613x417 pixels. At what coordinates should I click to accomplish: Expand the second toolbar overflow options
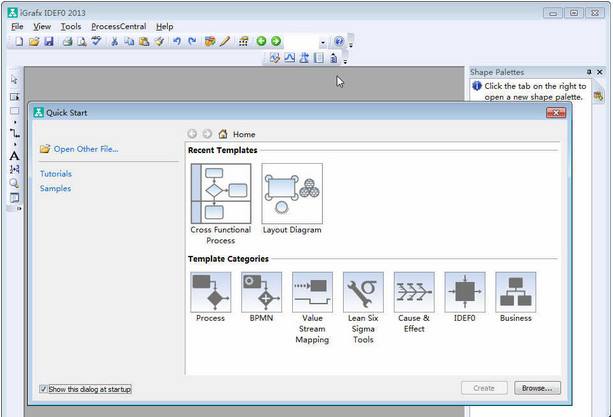pos(345,58)
